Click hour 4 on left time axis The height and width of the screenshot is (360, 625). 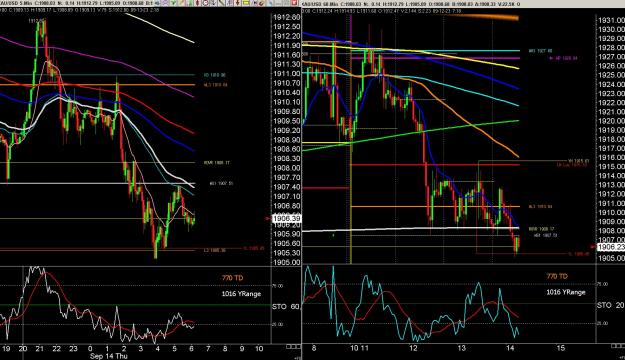(157, 349)
